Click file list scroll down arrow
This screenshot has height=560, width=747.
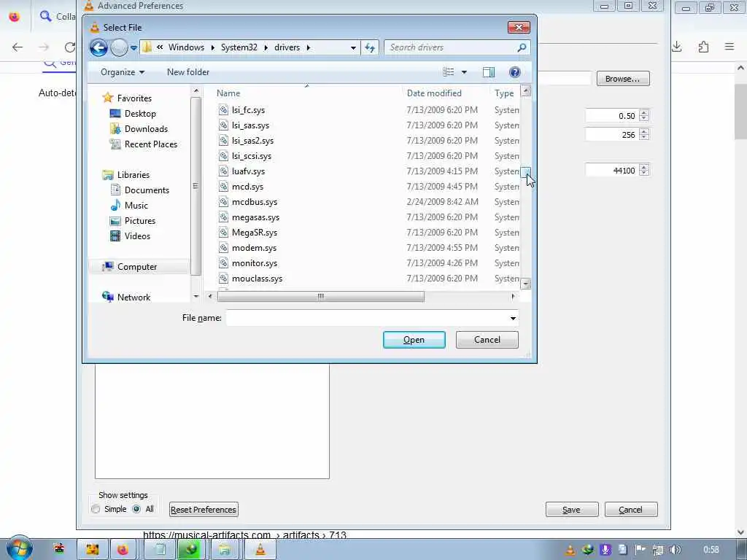pos(525,284)
